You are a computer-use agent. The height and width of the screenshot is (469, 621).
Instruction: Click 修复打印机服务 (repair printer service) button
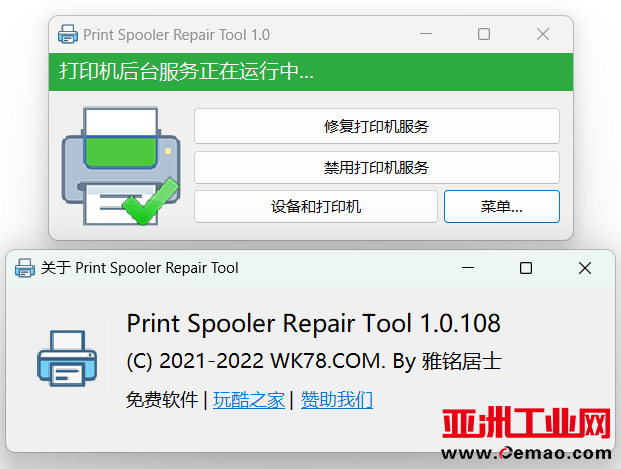tap(377, 126)
